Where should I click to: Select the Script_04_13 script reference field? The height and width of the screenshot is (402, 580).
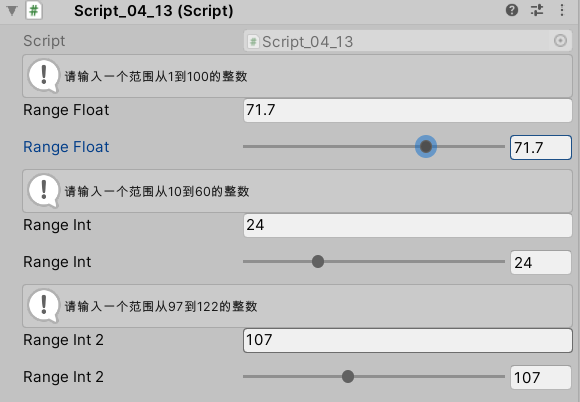coord(408,41)
